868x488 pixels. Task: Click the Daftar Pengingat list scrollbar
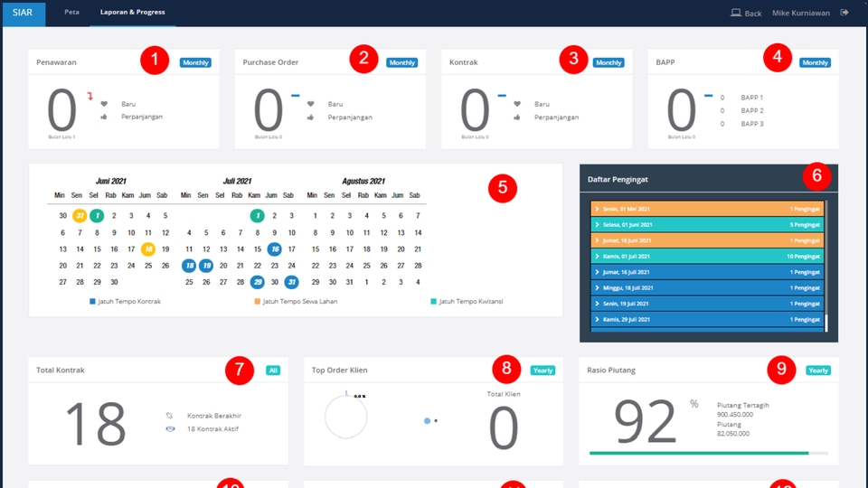click(x=826, y=267)
